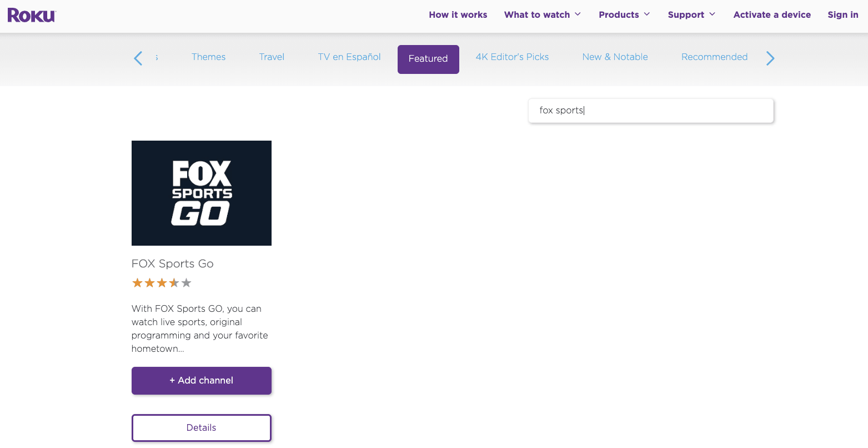
Task: Click the FOX Sports GO description text
Action: [x=200, y=329]
